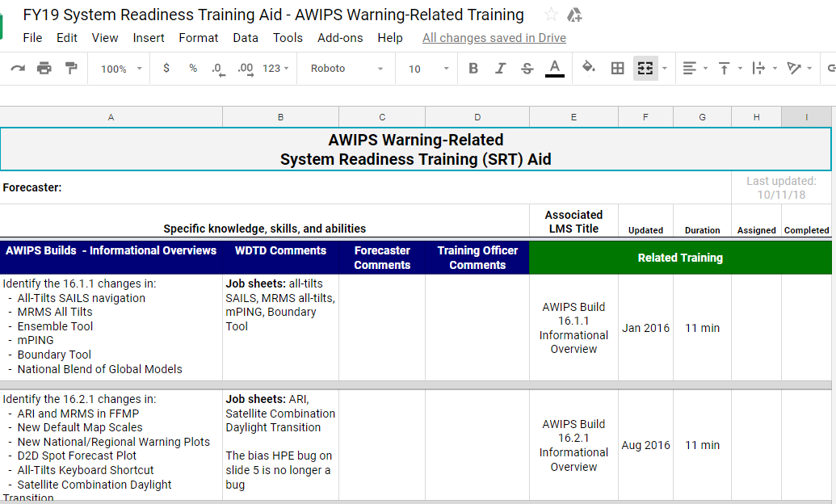The image size is (836, 504).
Task: Expand the horizontal align options arrow
Action: coord(705,69)
